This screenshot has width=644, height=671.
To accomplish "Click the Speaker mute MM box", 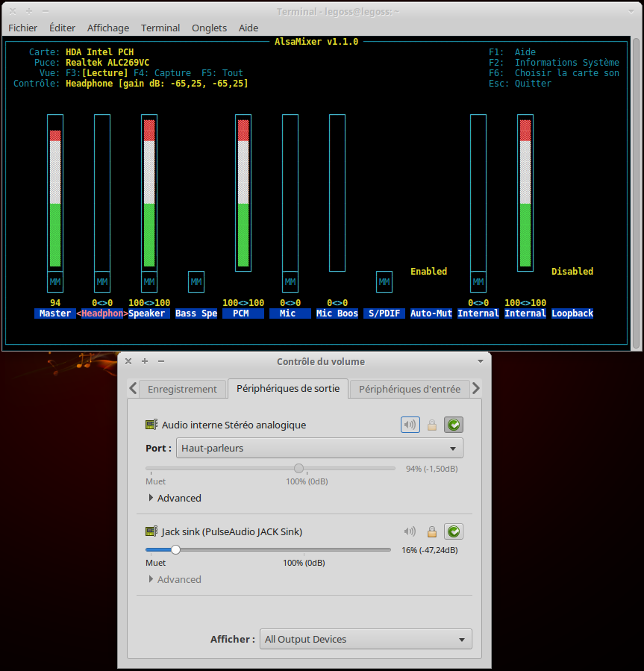I will tap(149, 282).
